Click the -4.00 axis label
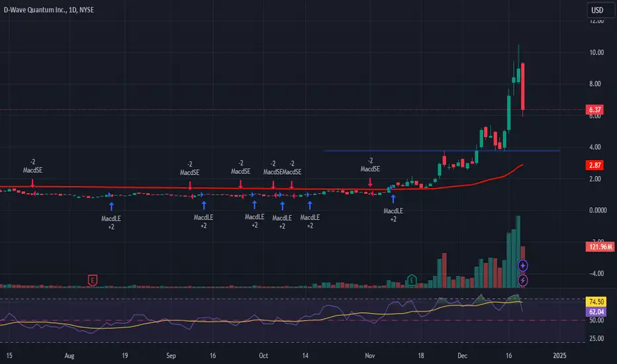The width and height of the screenshot is (617, 364). point(596,273)
